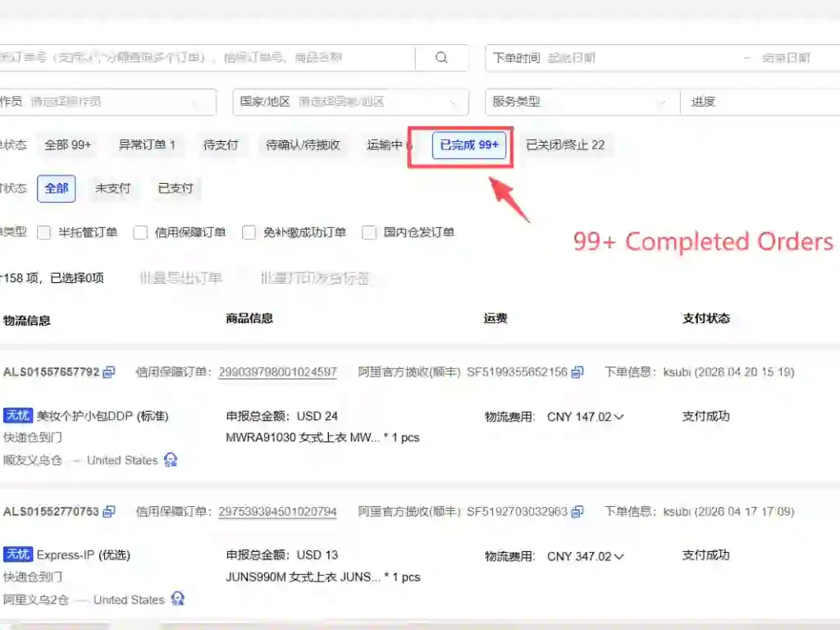This screenshot has height=630, width=840.
Task: Check the 信用保障订单 checkbox
Action: [x=140, y=232]
